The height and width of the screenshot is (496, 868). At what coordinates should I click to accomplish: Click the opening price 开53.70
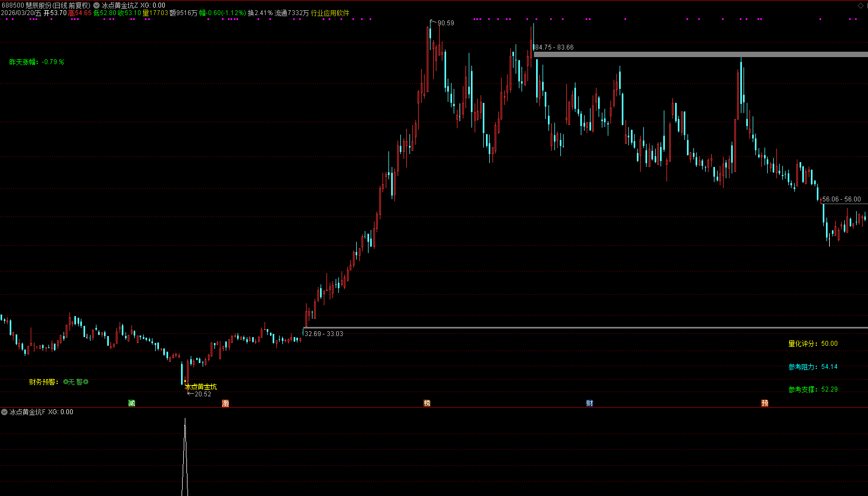(x=55, y=13)
